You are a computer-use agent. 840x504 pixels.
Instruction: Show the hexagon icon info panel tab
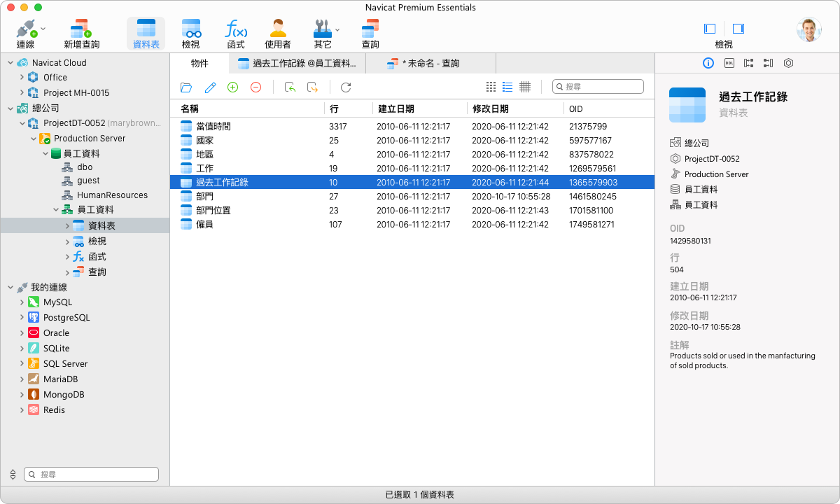click(x=788, y=63)
